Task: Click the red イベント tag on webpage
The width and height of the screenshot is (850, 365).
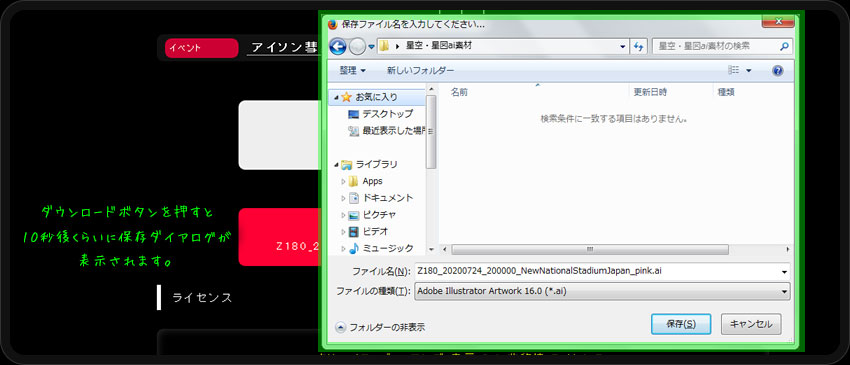Action: tap(202, 48)
